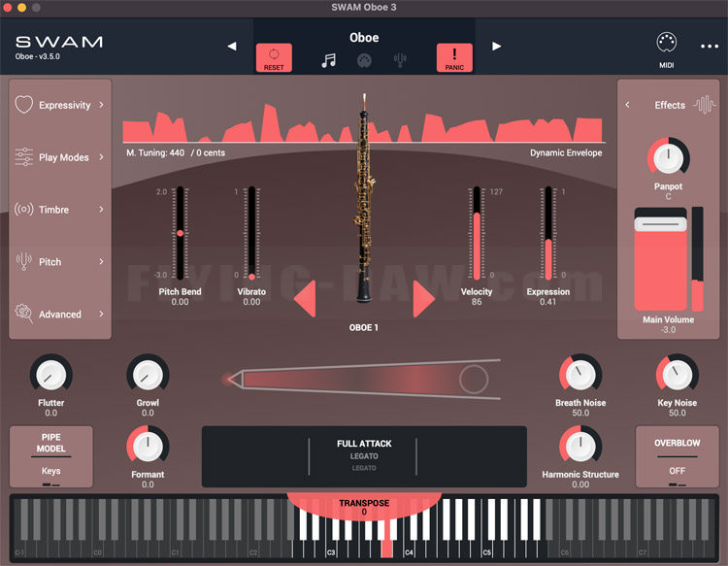This screenshot has width=728, height=566.
Task: Open the Effects tab label
Action: [x=670, y=106]
